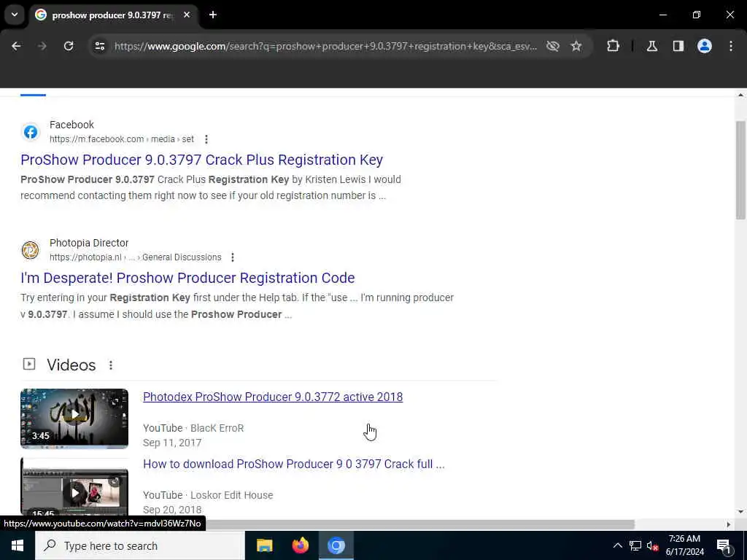Image resolution: width=747 pixels, height=560 pixels.
Task: Play the 3:45 video thumbnail
Action: point(74,419)
